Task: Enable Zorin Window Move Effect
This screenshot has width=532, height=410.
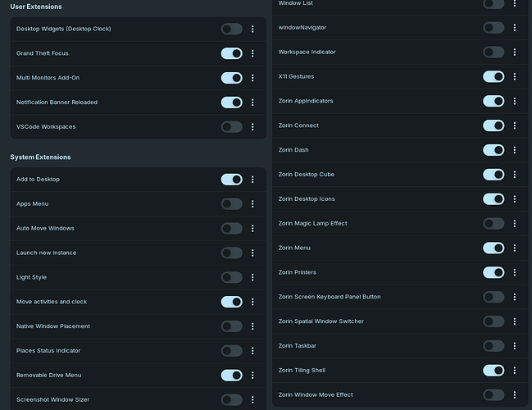Action: pyautogui.click(x=493, y=394)
